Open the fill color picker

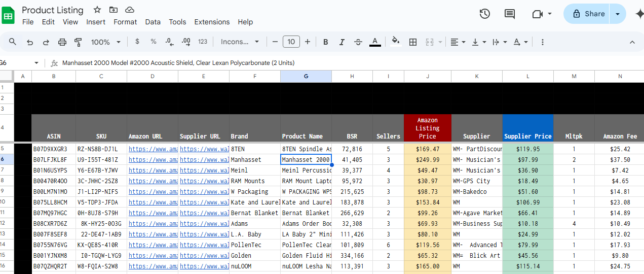point(396,42)
